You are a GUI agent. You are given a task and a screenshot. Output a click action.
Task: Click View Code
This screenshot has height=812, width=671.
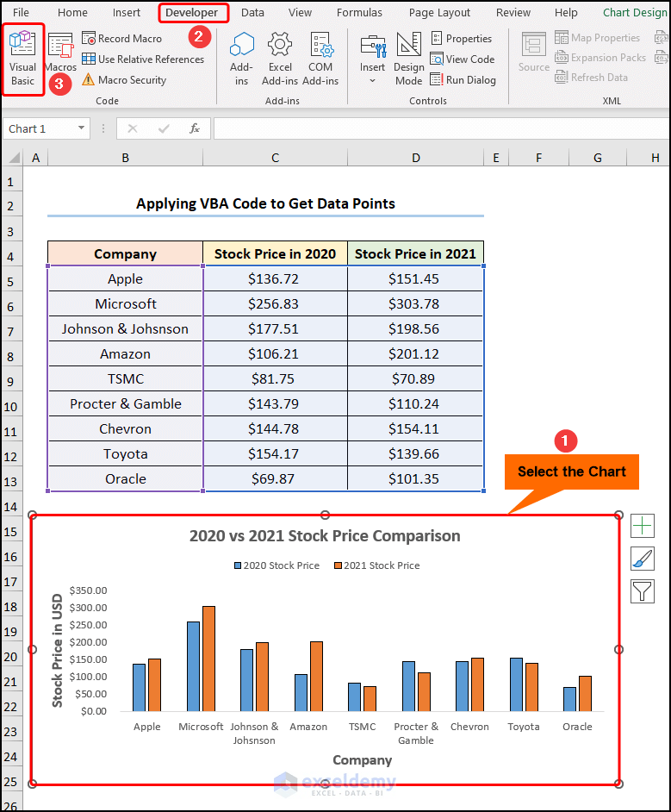[x=463, y=59]
